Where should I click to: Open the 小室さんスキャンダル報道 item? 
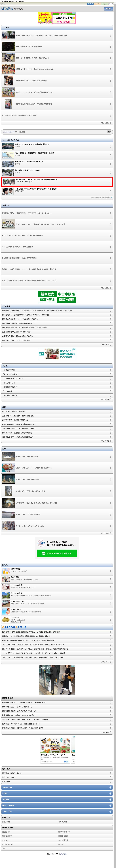point(57,191)
